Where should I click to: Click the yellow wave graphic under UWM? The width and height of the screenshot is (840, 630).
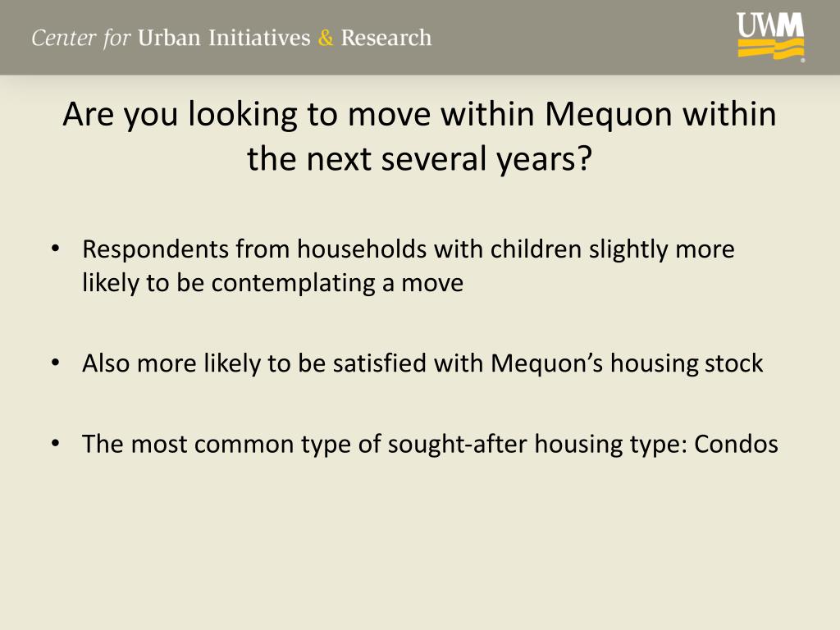tap(771, 49)
